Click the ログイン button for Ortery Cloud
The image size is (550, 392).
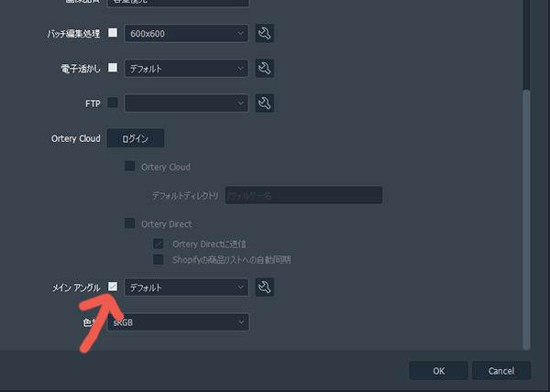(x=136, y=138)
